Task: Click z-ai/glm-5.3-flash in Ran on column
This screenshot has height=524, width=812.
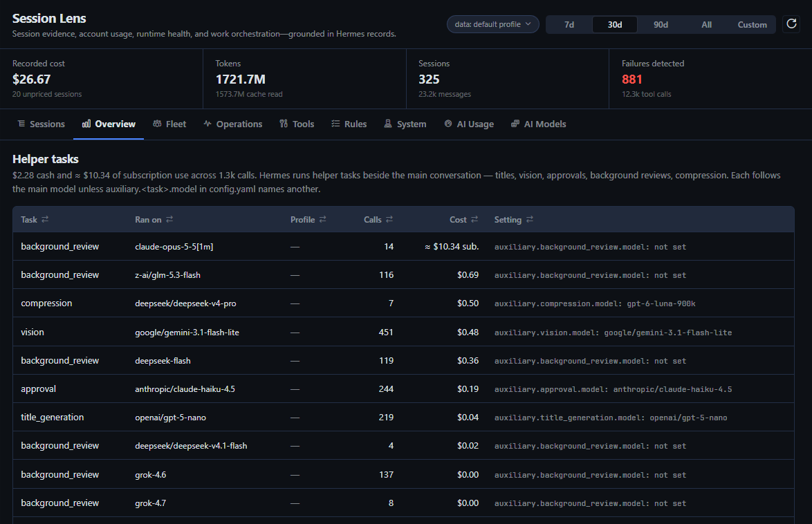Action: click(167, 275)
